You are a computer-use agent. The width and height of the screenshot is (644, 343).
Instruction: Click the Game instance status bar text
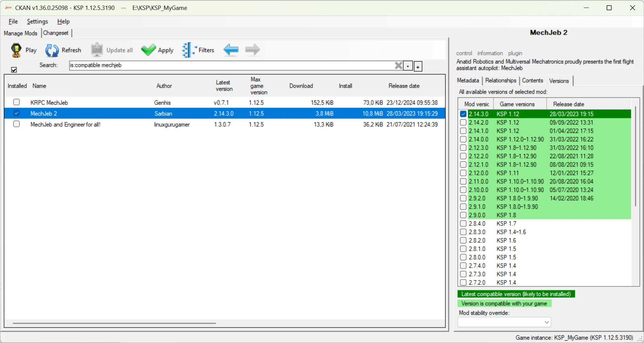[x=574, y=338]
